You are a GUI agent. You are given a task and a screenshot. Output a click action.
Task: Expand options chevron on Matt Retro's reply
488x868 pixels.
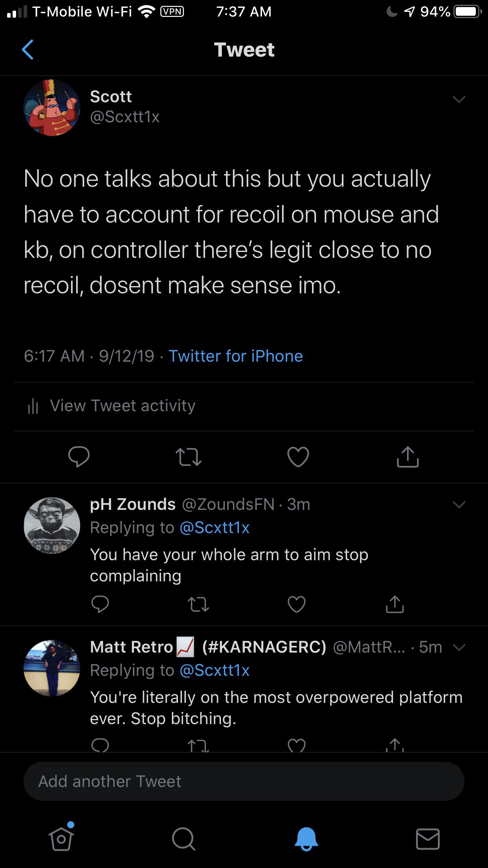tap(459, 647)
